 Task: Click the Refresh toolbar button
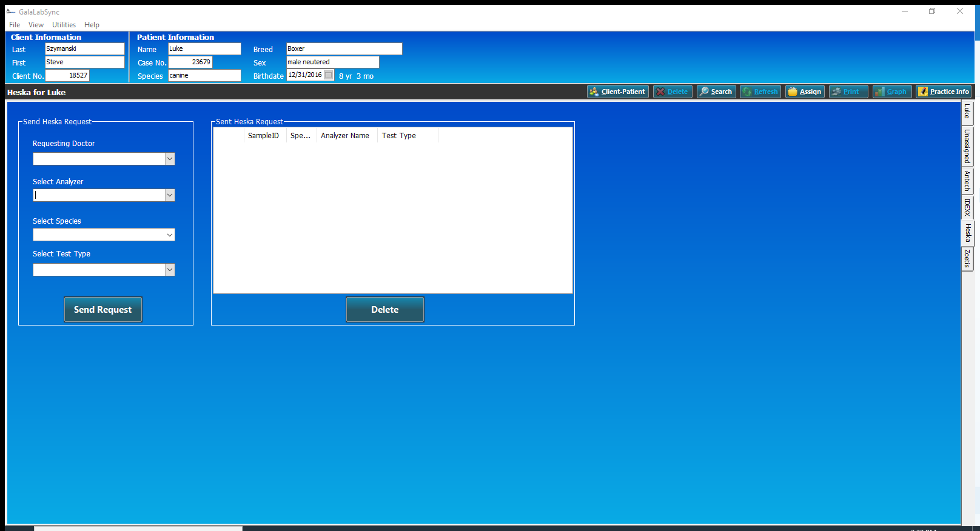tap(760, 92)
